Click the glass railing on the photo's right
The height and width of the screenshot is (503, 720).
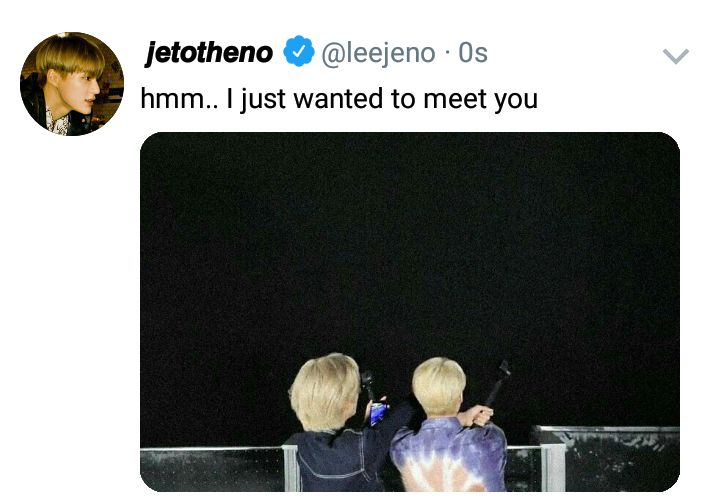[606, 457]
